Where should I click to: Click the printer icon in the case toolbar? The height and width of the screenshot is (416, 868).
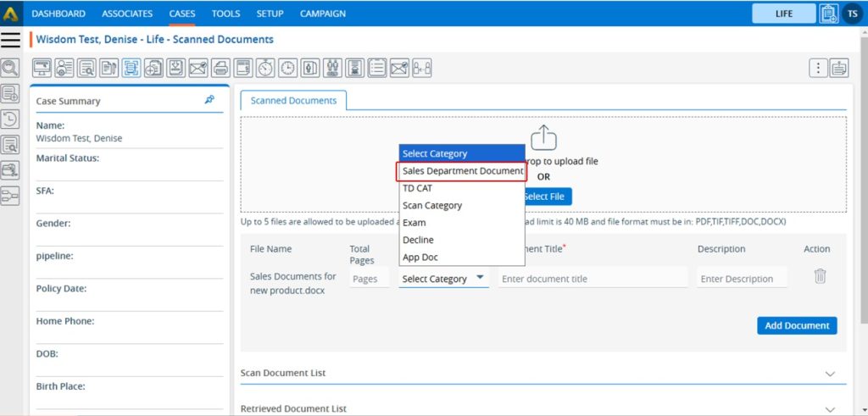pyautogui.click(x=220, y=68)
